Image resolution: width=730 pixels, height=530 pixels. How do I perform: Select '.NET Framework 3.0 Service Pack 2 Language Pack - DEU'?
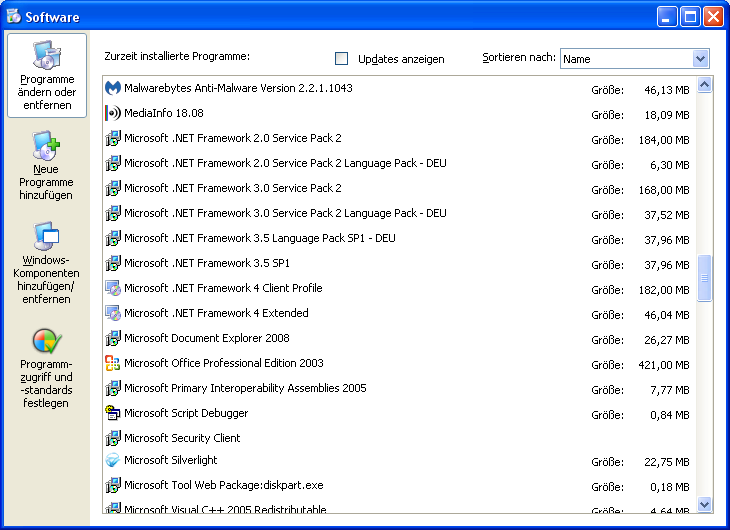tap(399, 213)
